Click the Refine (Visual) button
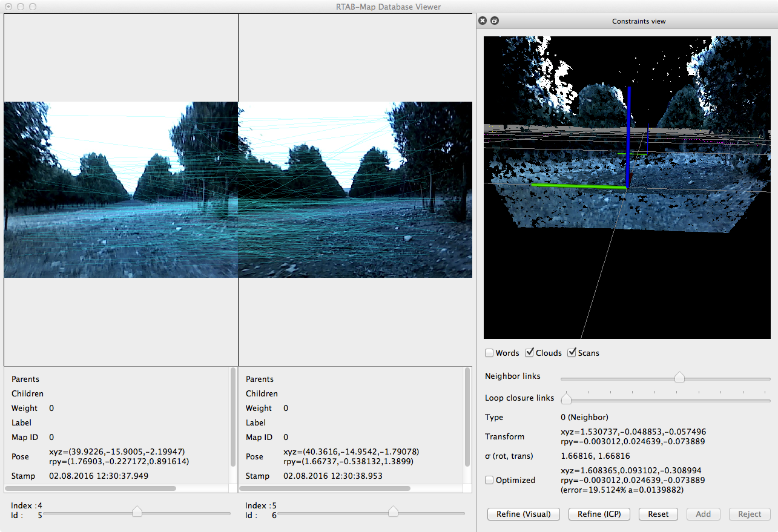 523,514
